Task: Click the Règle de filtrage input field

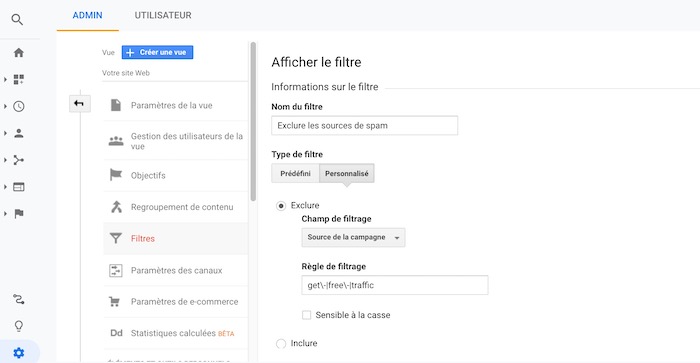Action: point(395,285)
